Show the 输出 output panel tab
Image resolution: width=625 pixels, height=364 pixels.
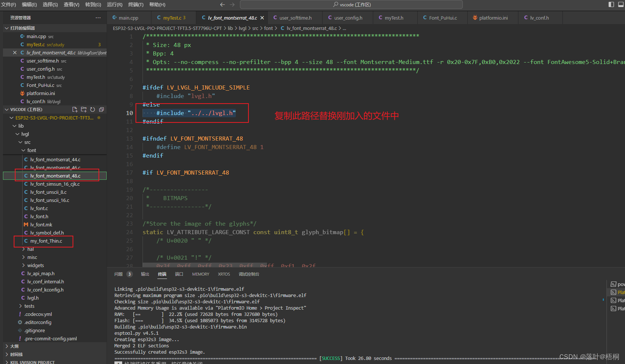145,274
